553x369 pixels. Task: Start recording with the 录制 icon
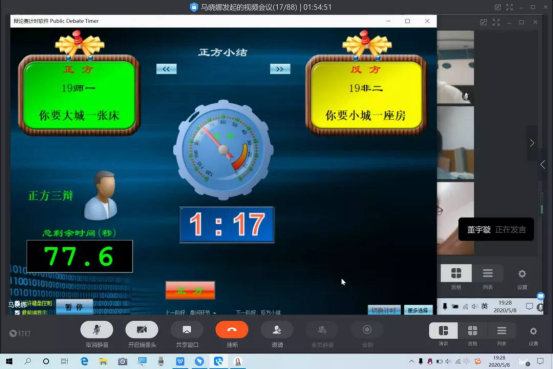[367, 330]
